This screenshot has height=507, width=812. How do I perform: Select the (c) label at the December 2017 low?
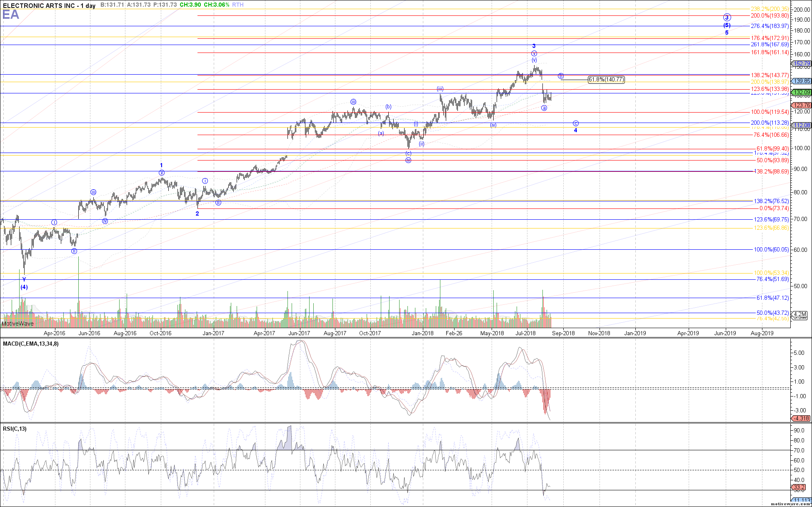[408, 153]
